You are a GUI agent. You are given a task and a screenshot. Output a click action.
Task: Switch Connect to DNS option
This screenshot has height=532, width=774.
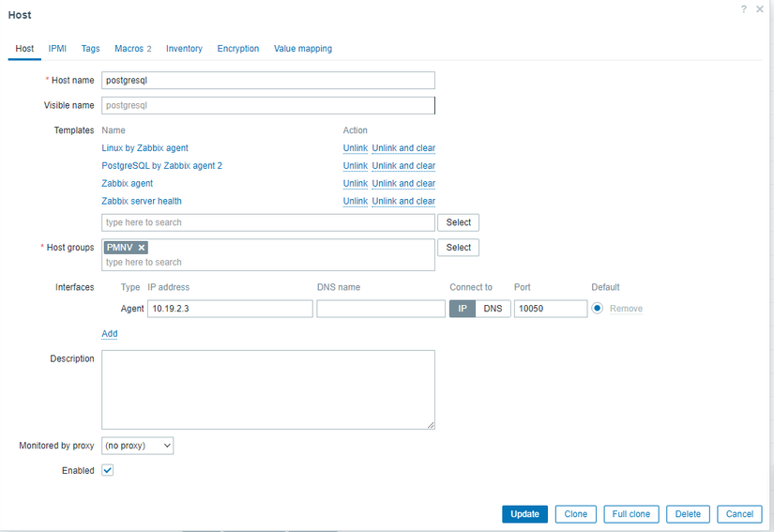(x=493, y=309)
